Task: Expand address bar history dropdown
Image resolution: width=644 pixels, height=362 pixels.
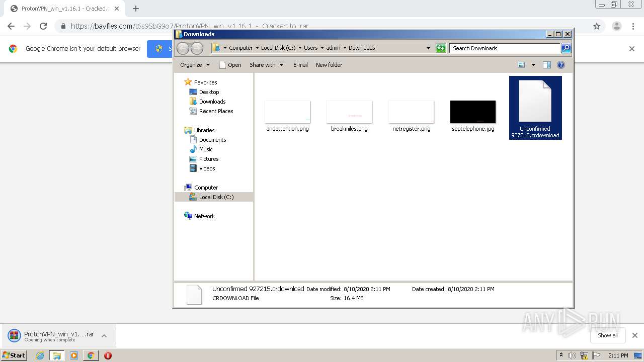Action: coord(428,48)
